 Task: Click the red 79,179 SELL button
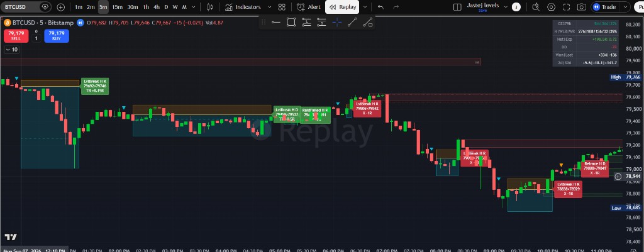tap(16, 36)
